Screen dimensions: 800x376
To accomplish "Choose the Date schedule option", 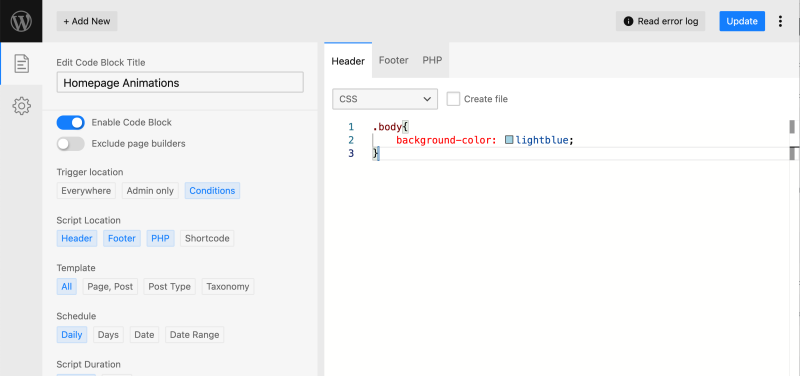I will (x=144, y=335).
